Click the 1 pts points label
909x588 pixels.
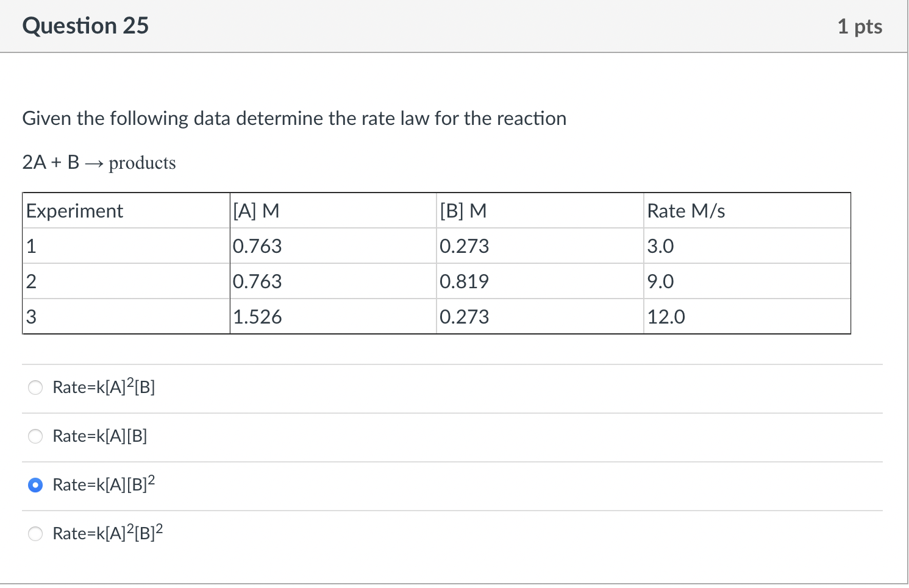(x=860, y=26)
